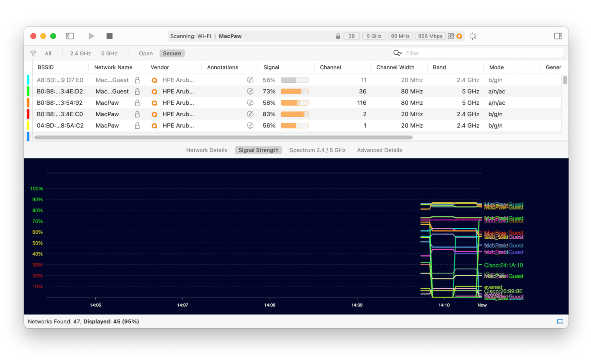Screen dimensions: 591x364
Task: Click the green color swatch for B0:B8:...3:4E:D2 row
Action: coord(28,91)
